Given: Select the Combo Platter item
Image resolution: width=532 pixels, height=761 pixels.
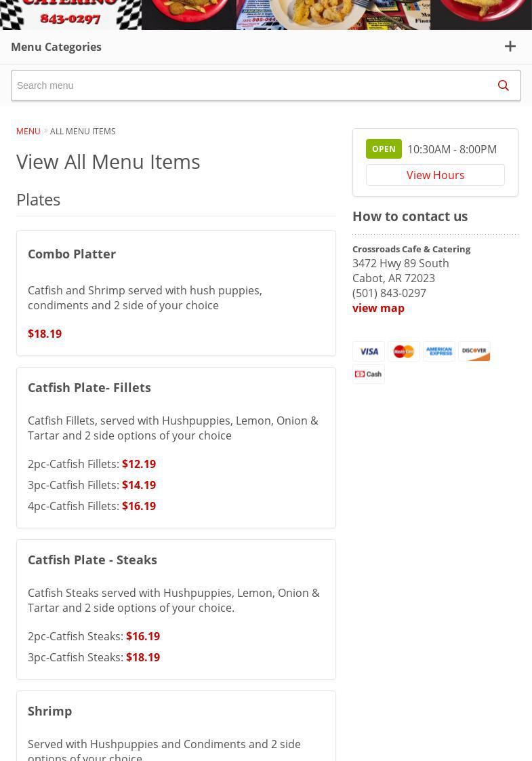Looking at the screenshot, I should click(x=72, y=254).
